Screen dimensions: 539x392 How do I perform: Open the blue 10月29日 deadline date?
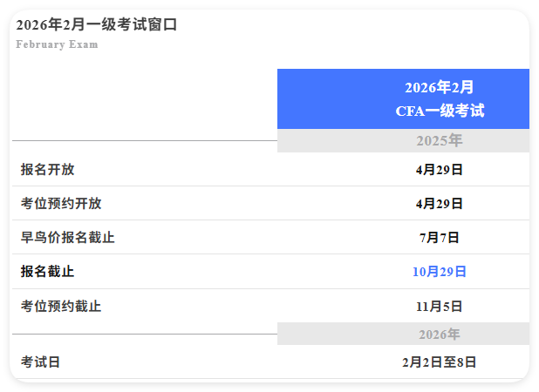coord(439,272)
